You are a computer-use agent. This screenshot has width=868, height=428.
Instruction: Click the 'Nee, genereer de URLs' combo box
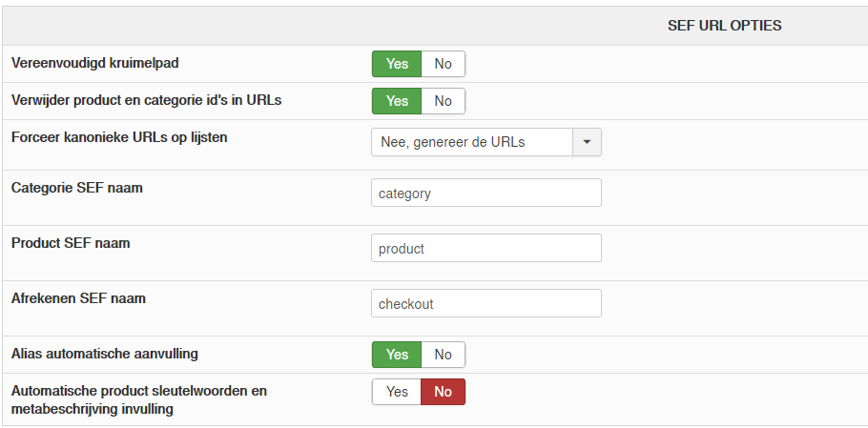tap(471, 142)
